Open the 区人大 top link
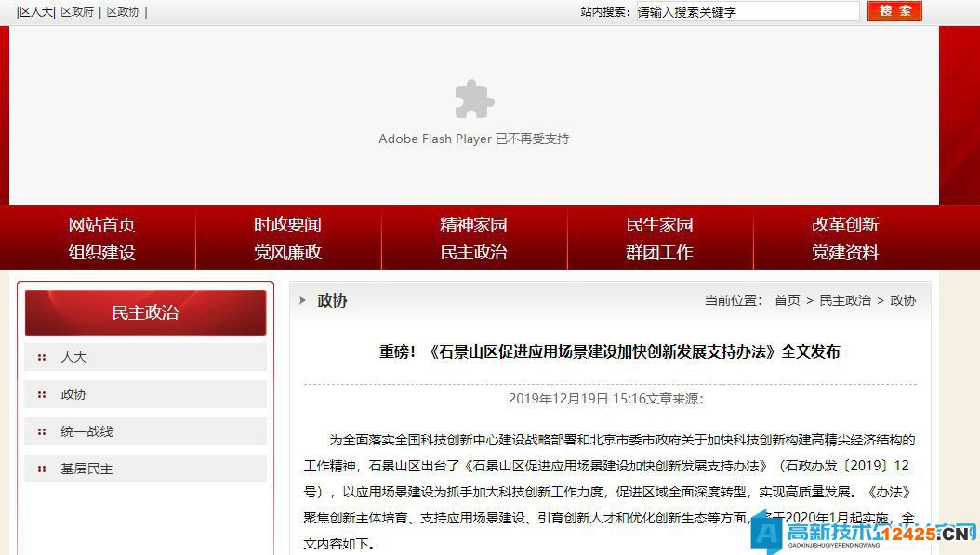 36,12
